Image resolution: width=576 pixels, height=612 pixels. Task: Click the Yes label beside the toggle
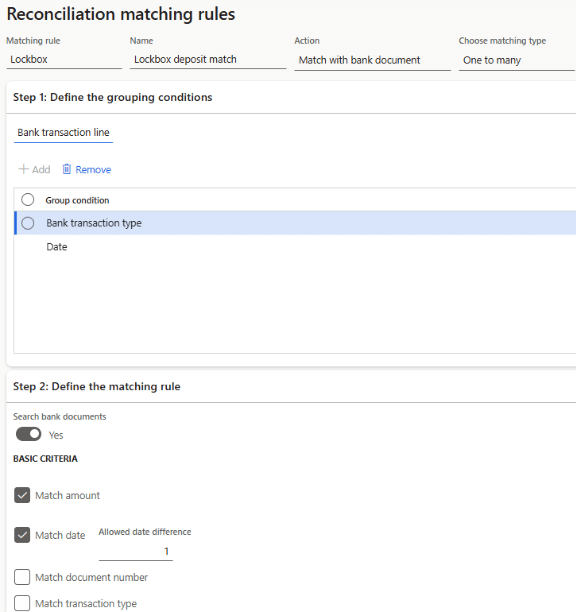[x=56, y=435]
